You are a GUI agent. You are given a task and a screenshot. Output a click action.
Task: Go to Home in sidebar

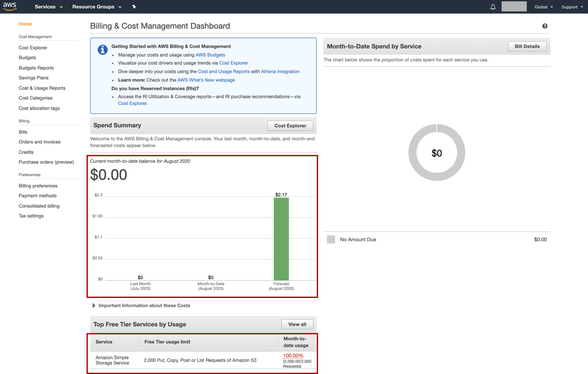coord(25,24)
